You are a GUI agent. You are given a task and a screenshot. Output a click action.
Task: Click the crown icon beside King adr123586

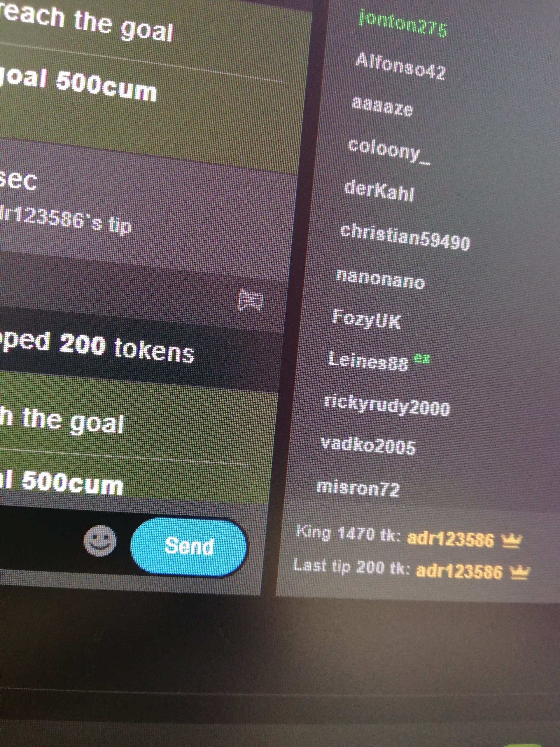point(512,541)
